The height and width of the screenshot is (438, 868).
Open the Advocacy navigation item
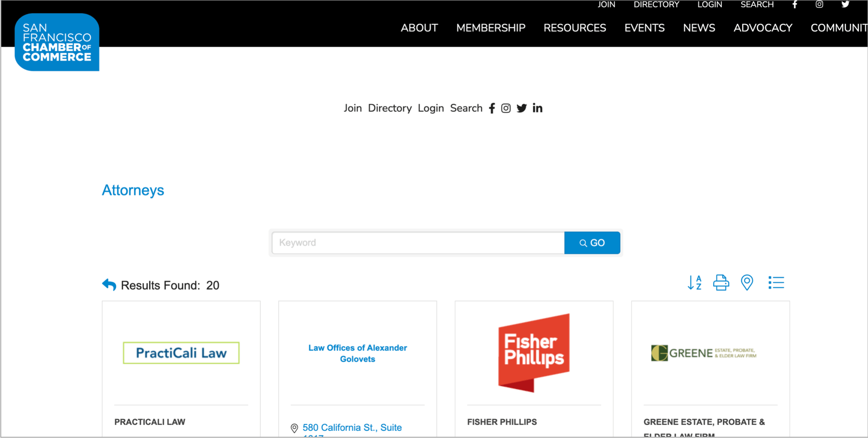763,28
